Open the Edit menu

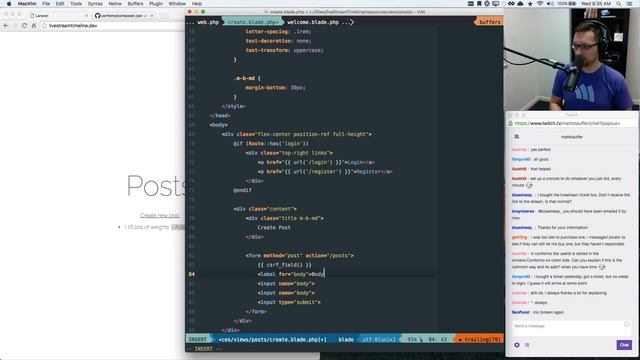60,4
